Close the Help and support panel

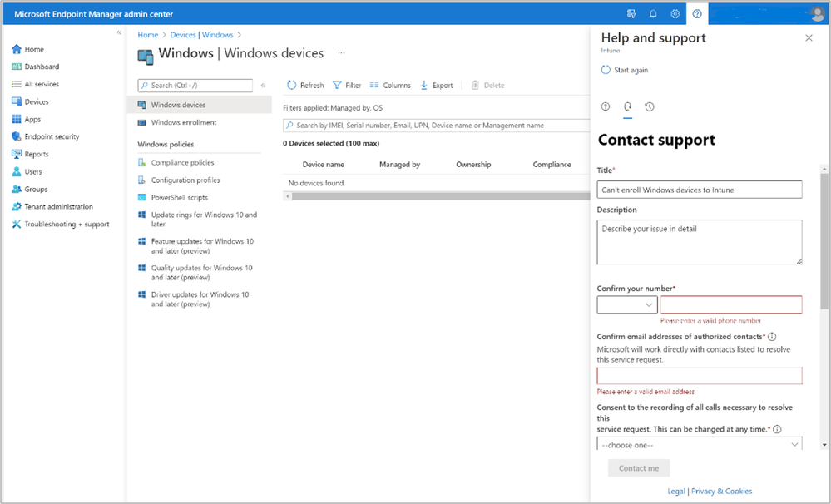[809, 37]
